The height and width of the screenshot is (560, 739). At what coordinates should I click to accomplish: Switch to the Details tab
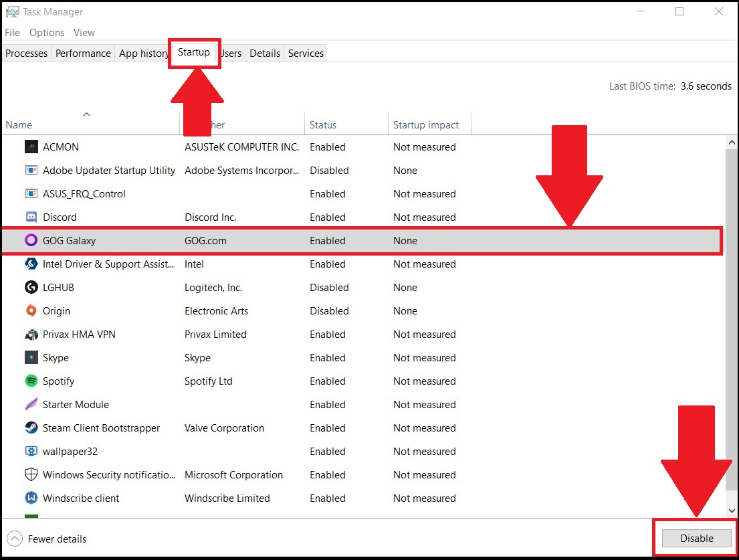point(265,54)
